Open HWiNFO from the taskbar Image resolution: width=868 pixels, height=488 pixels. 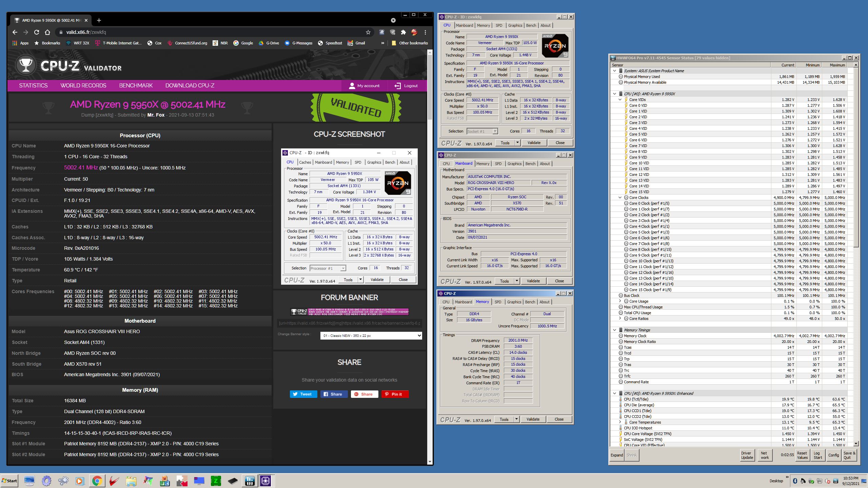click(x=250, y=481)
